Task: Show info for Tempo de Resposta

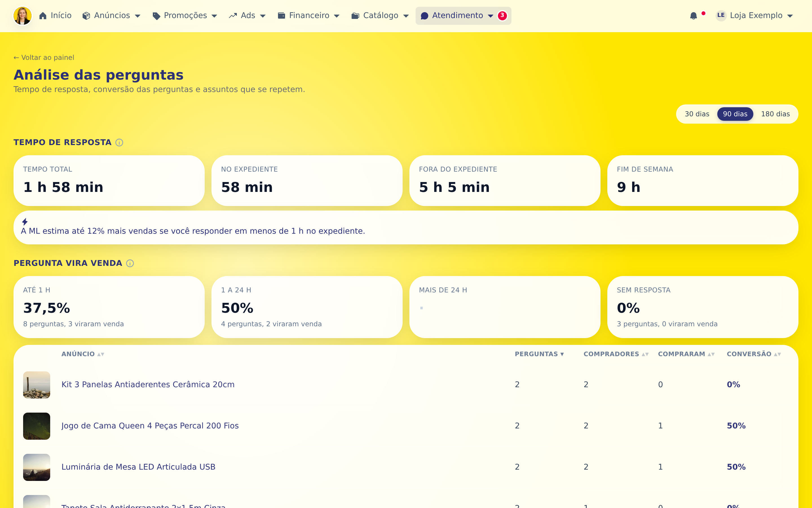Action: click(x=119, y=143)
